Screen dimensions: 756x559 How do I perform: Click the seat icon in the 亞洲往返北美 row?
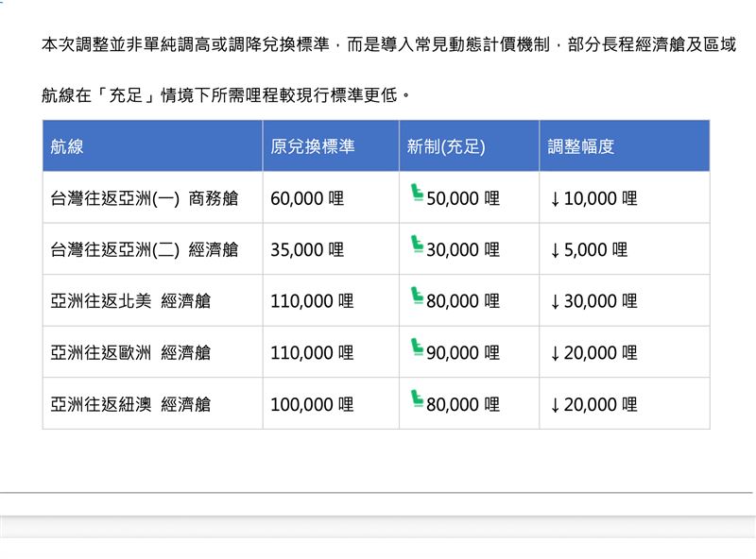pyautogui.click(x=417, y=296)
